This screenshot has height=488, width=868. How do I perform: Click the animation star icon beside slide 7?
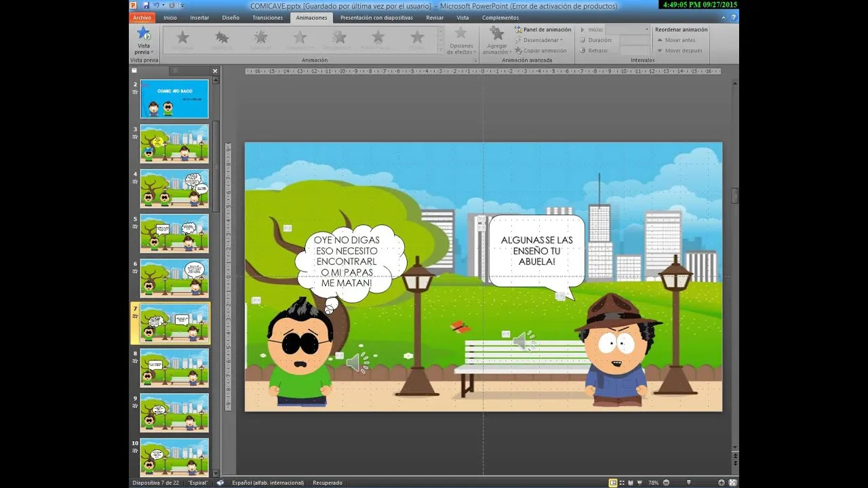[x=135, y=316]
